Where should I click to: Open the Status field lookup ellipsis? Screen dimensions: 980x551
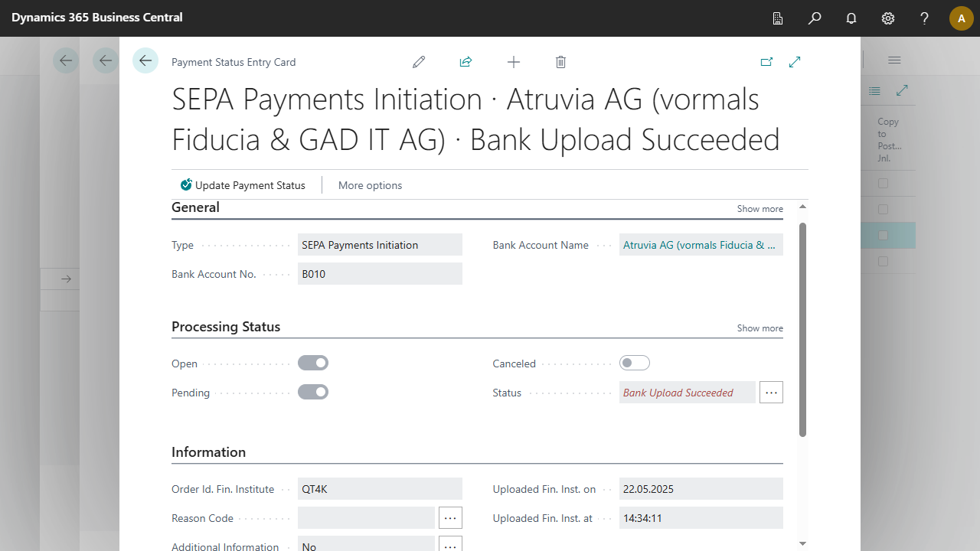click(x=771, y=393)
